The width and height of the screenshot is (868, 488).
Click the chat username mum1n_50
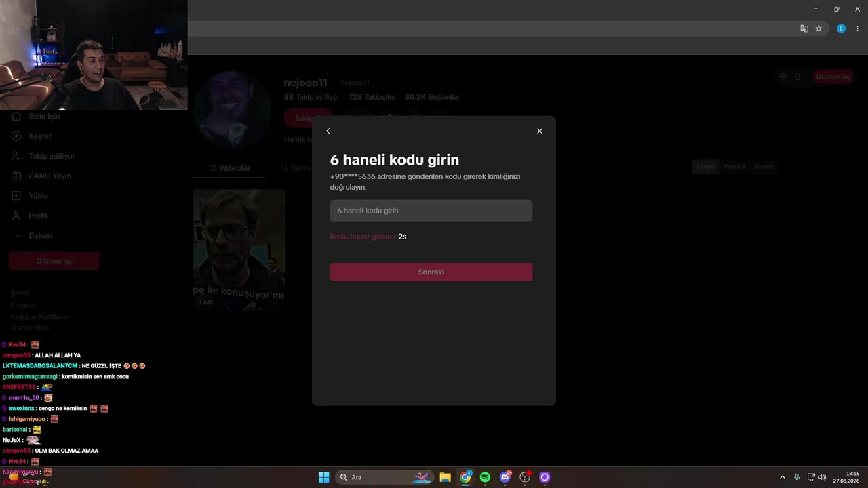pos(24,398)
